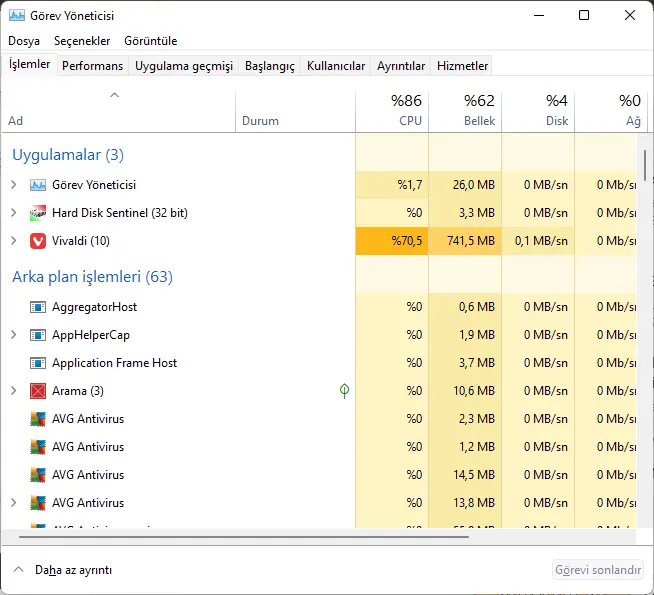The image size is (654, 595).
Task: Click the 0,6 MB AggregatorHost memory cell
Action: tap(465, 307)
